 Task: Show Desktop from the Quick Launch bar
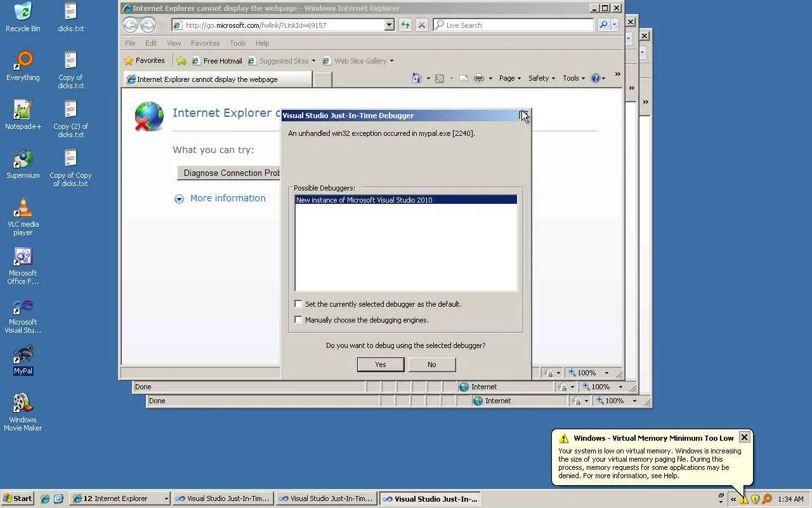point(58,498)
